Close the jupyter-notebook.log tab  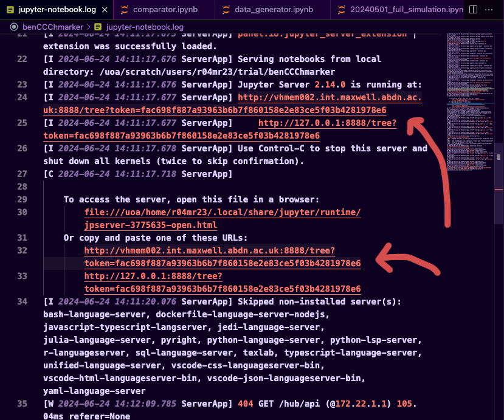(105, 10)
